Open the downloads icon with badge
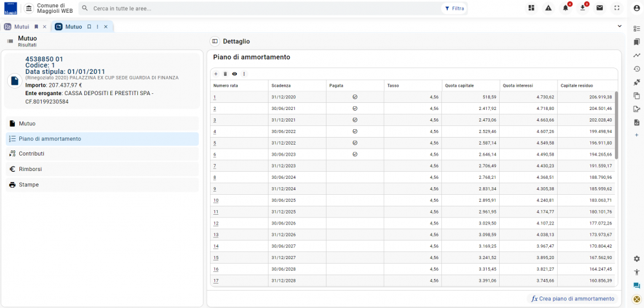This screenshot has width=644, height=308. tap(583, 8)
